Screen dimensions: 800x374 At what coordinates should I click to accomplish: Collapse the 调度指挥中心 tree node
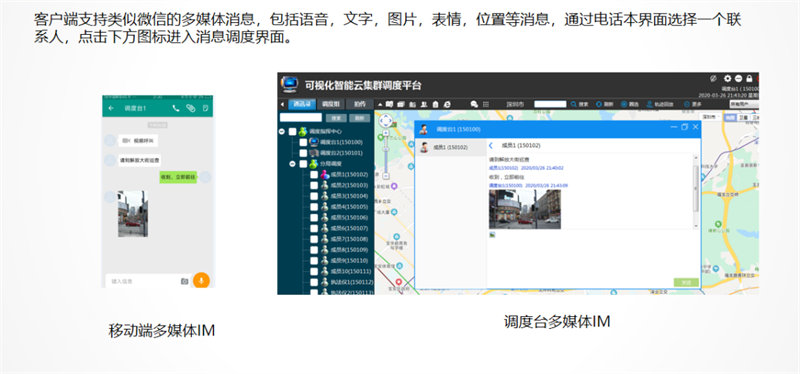[282, 132]
